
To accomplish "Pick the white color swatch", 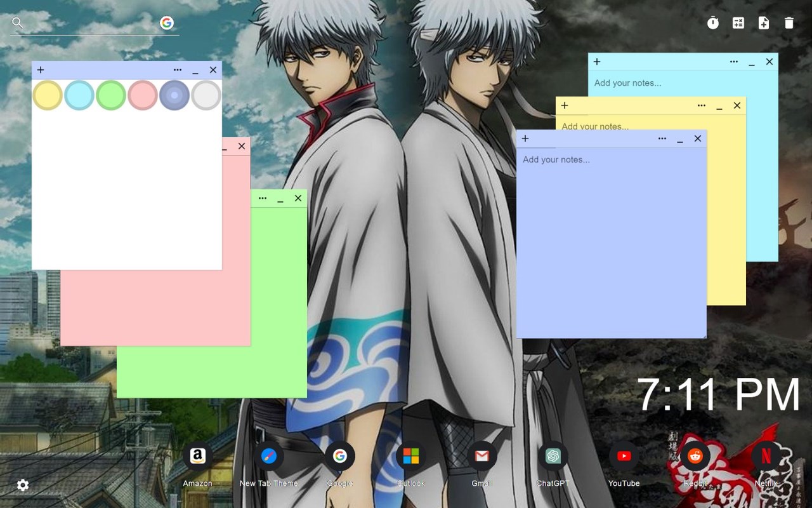I will tap(206, 95).
